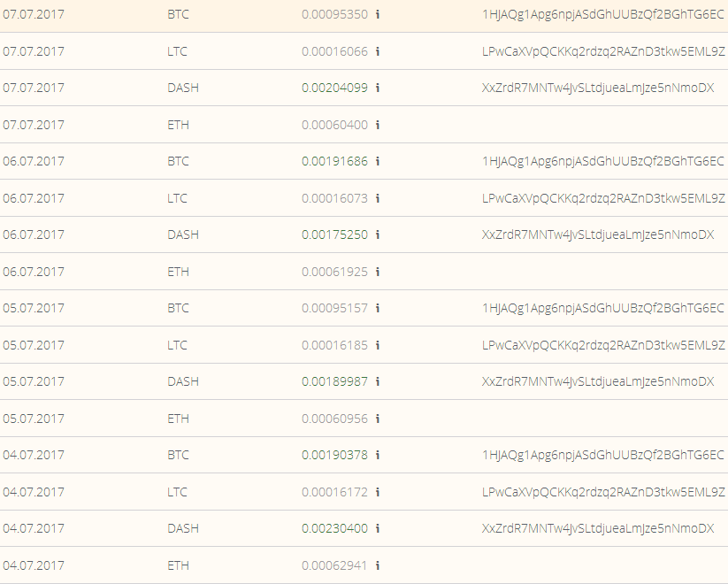The height and width of the screenshot is (584, 728).
Task: Select LTC label in the 06.07.2017 row
Action: coord(178,198)
